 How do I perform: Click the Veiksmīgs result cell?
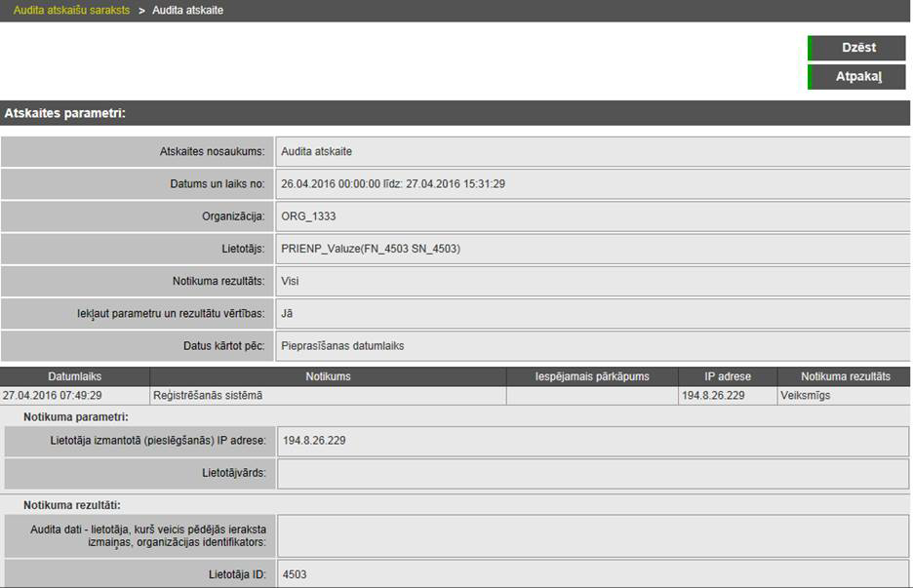pos(845,396)
